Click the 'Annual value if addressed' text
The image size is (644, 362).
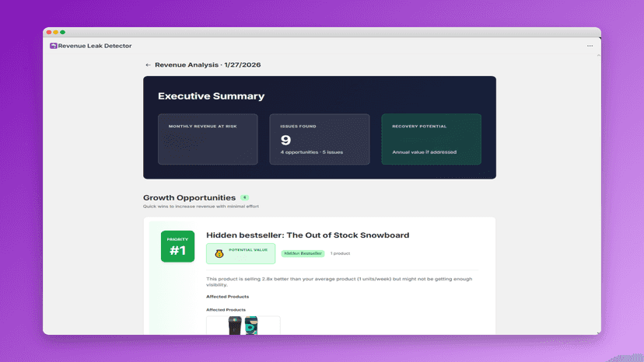[x=424, y=152]
